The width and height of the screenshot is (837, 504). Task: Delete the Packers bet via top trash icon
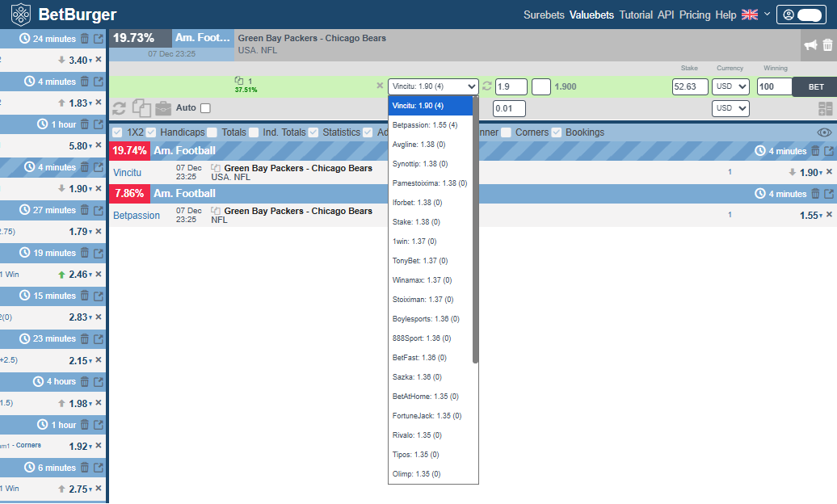827,45
